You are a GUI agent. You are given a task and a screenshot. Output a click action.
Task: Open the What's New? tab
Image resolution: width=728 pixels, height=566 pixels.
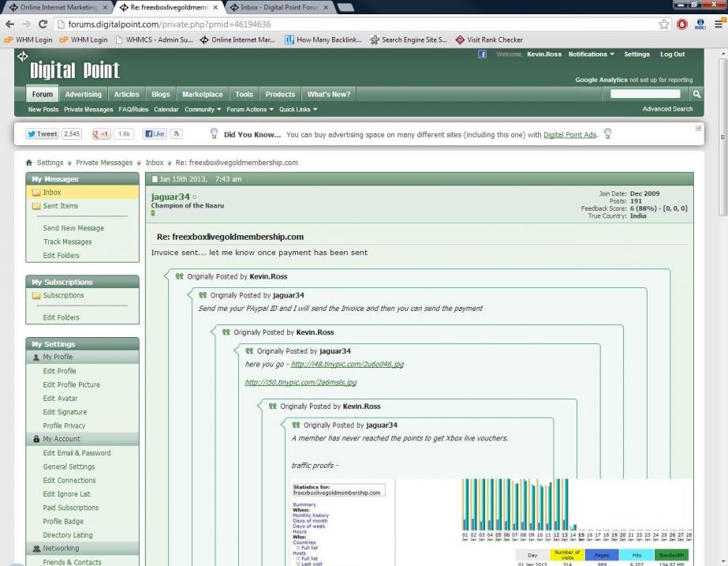[329, 95]
